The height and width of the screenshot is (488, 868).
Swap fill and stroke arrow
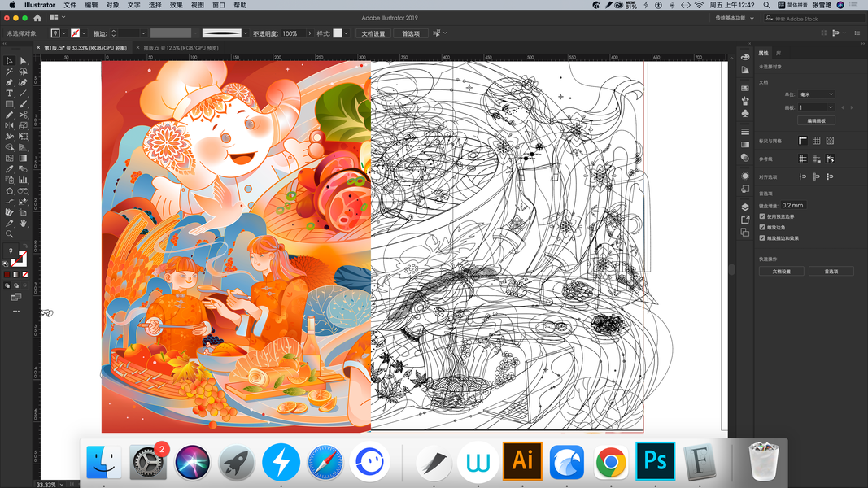pos(25,246)
